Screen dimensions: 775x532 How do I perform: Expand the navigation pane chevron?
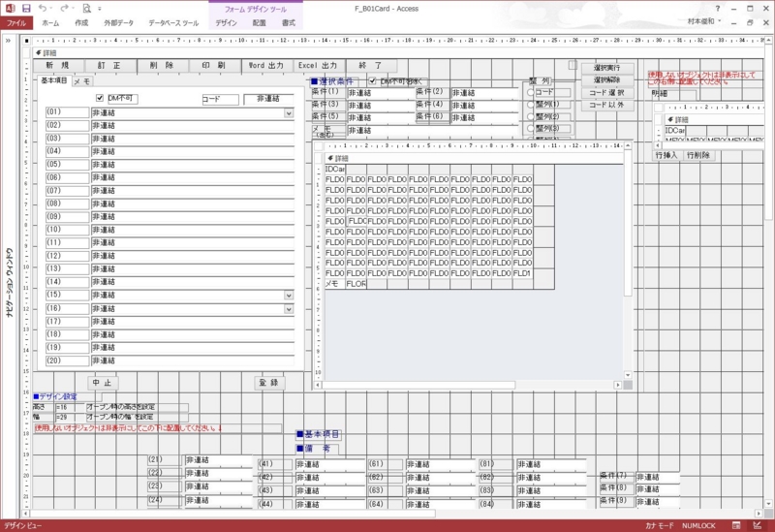point(9,41)
